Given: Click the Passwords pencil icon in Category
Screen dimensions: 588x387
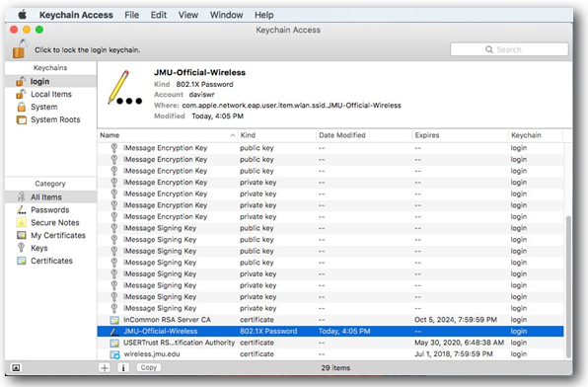Looking at the screenshot, I should coord(22,210).
